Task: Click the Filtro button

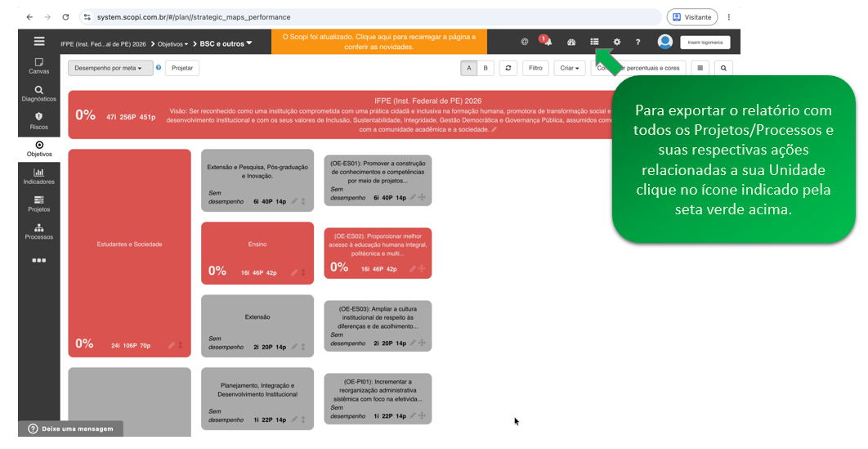Action: coord(535,68)
